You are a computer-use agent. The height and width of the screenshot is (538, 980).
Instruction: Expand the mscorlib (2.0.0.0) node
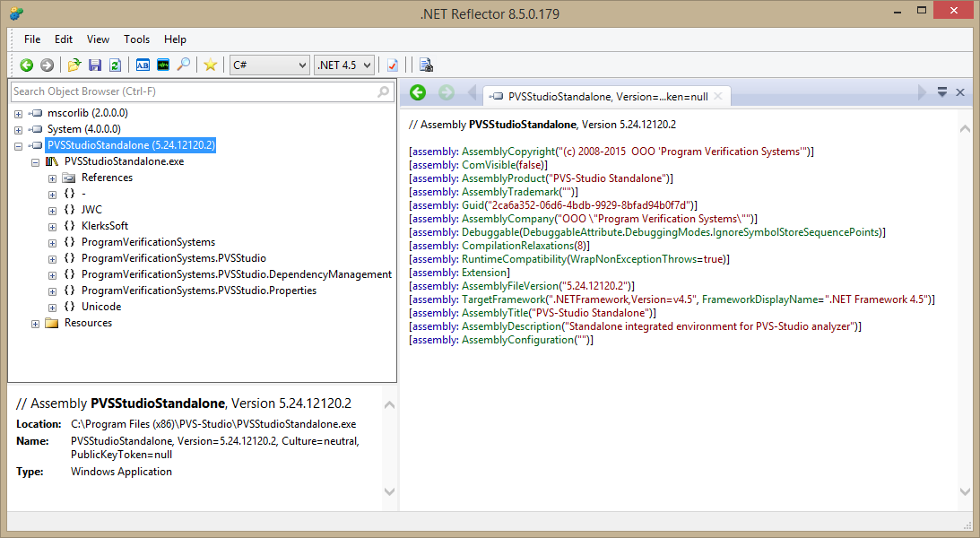coord(18,114)
